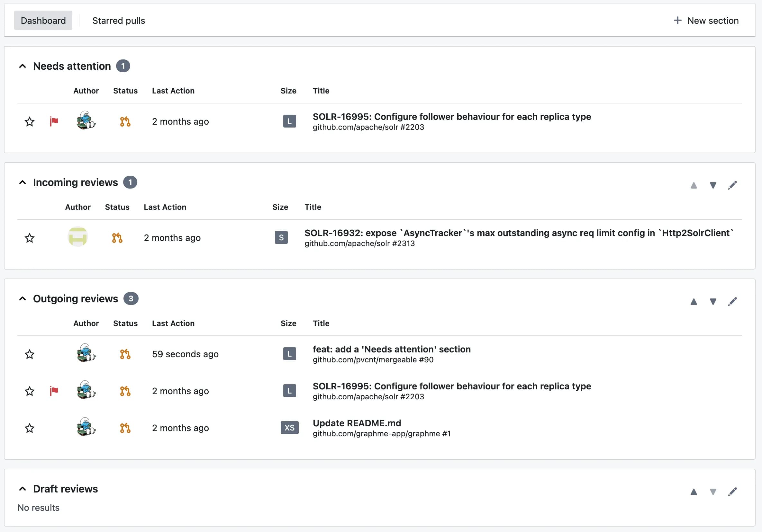Click the XS size badge for Update README.md
Image resolution: width=762 pixels, height=532 pixels.
click(x=289, y=428)
